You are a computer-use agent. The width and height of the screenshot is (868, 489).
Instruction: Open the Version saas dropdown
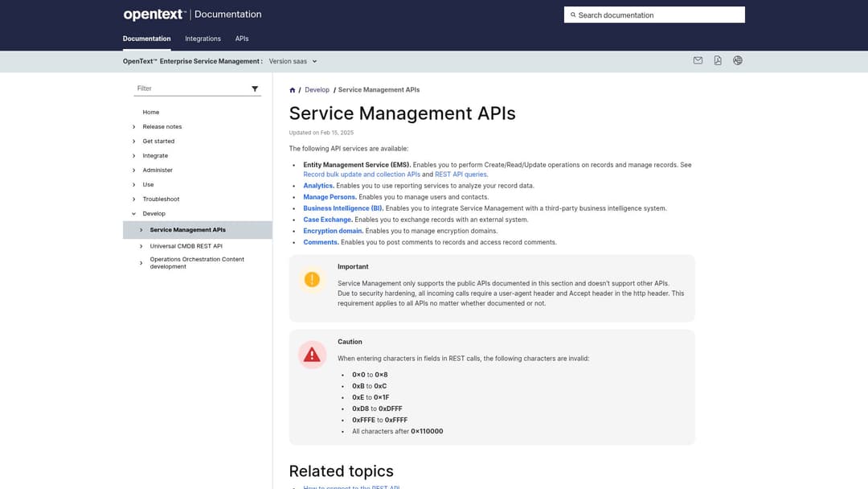[293, 61]
